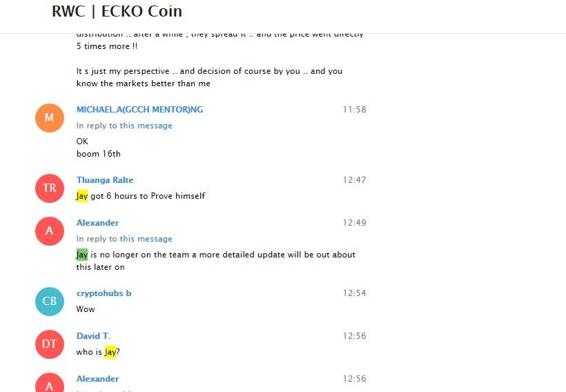
Task: Click the red TR avatar icon
Action: tap(50, 188)
